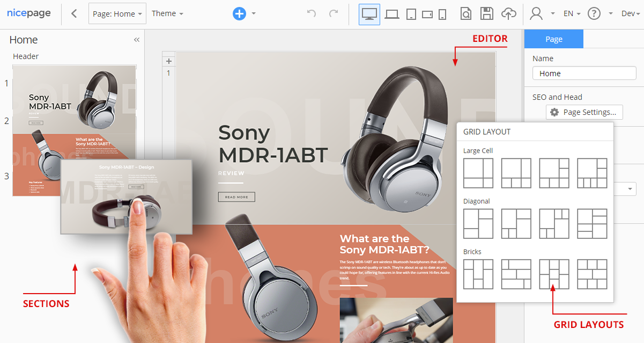The image size is (644, 343).
Task: Click the Large Cell group label
Action: (478, 151)
